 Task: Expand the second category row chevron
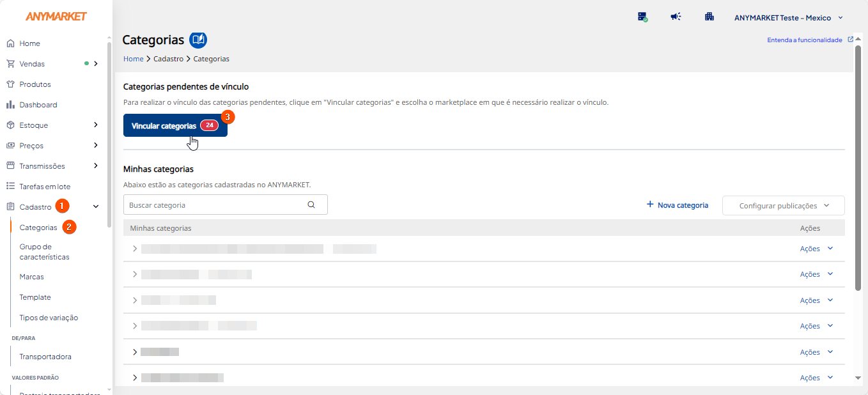135,274
